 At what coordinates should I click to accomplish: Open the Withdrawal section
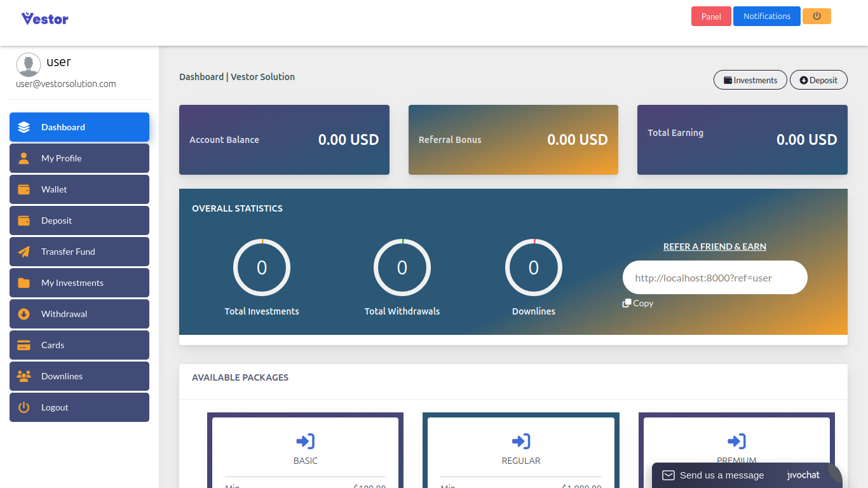point(79,314)
